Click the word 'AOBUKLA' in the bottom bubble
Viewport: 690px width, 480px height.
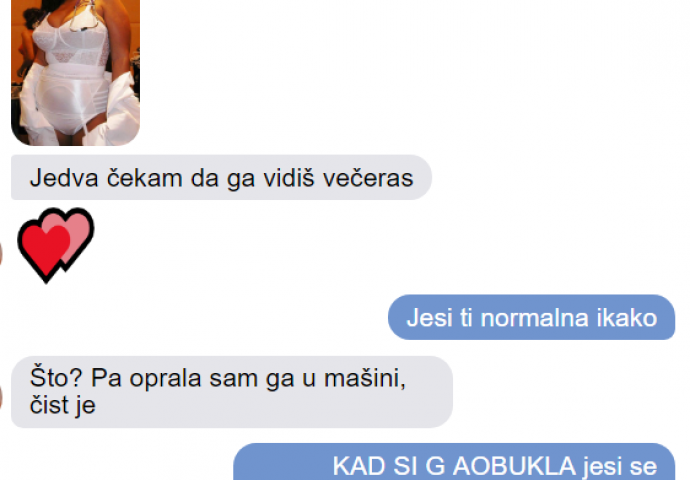pos(514,466)
